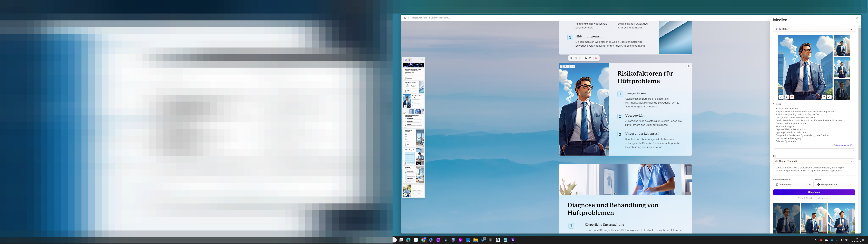The width and height of the screenshot is (868, 244).
Task: Show hidden system tray icons
Action: tap(815, 240)
